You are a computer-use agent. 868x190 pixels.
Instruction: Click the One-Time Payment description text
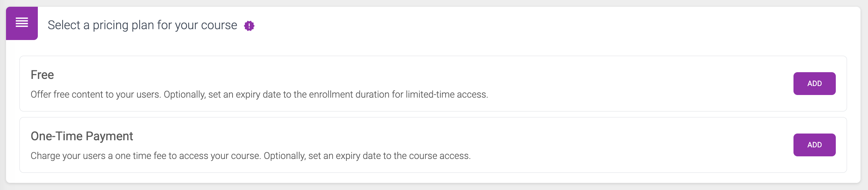pyautogui.click(x=251, y=156)
